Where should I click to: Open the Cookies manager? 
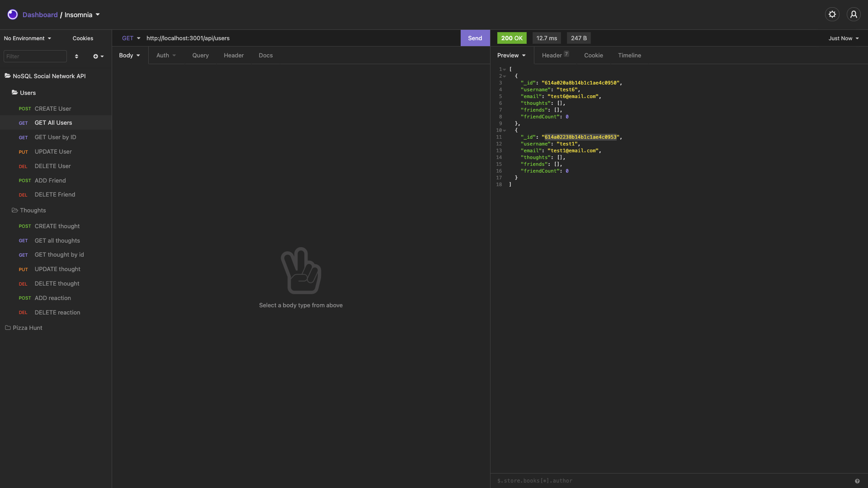[x=82, y=38]
